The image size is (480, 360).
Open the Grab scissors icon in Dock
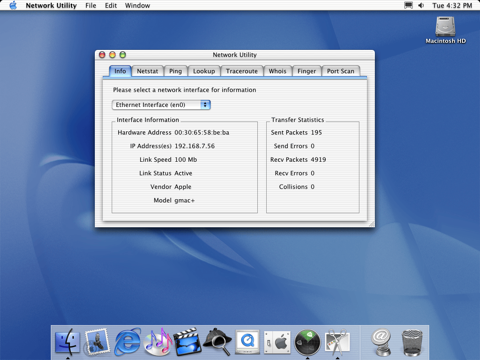coord(337,342)
